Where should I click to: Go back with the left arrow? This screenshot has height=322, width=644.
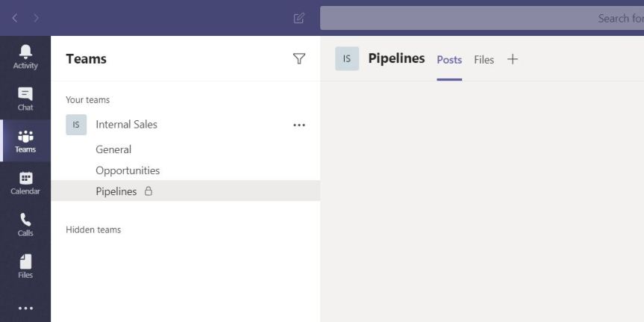[x=15, y=18]
